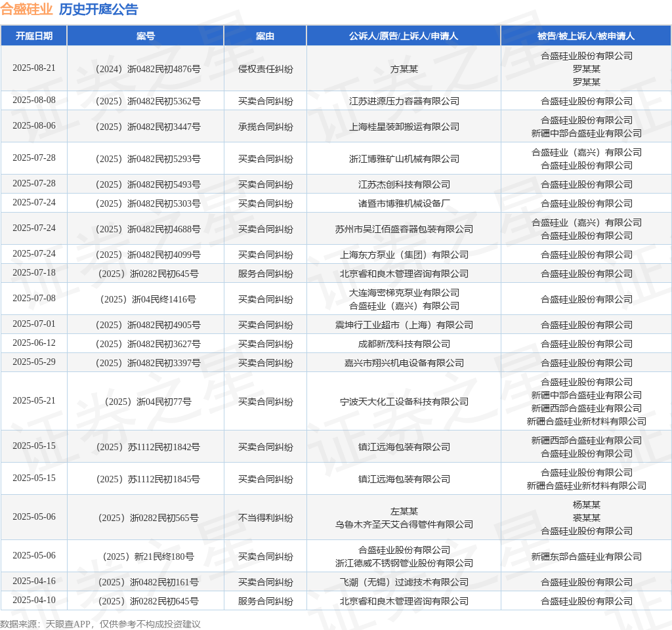Click 宁波天大化工设备科技有限公司 plaintiff
This screenshot has height=630, width=672.
tap(404, 402)
